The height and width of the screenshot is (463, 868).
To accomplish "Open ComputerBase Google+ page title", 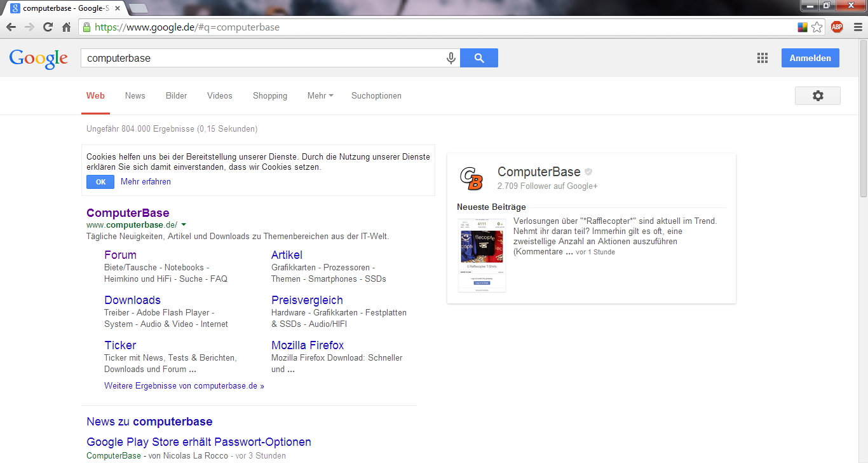I will (x=539, y=172).
